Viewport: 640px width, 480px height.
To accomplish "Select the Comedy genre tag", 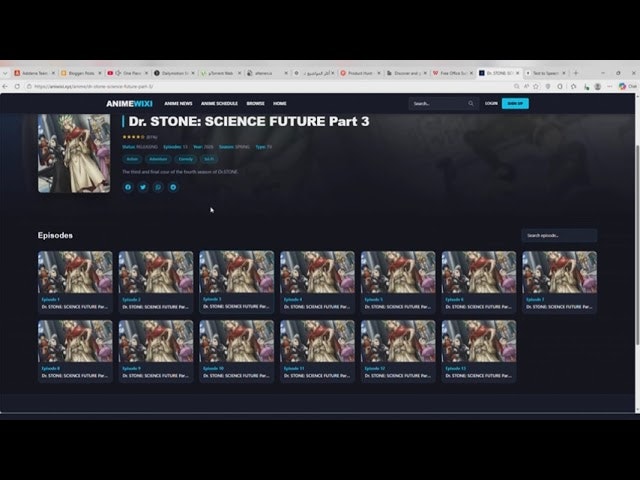I will [185, 159].
